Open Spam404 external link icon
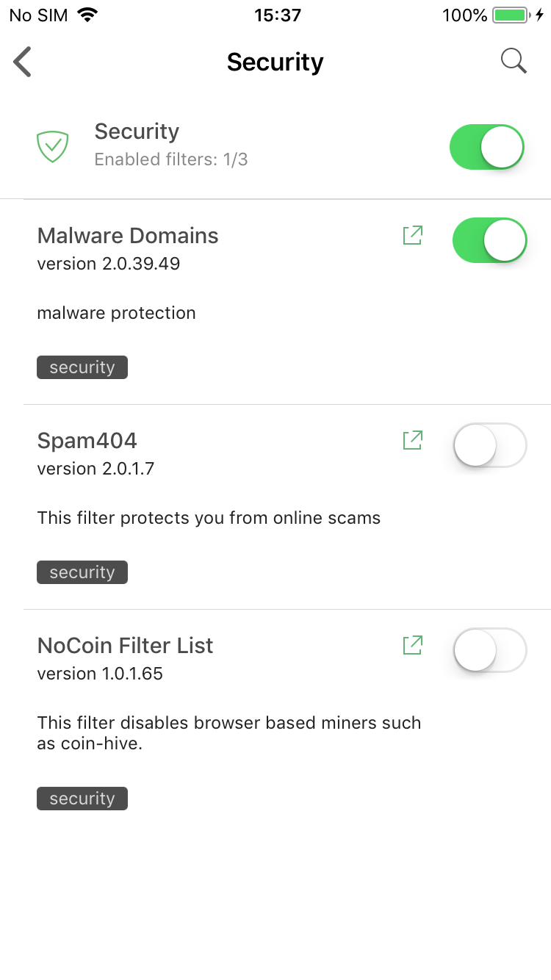 (x=413, y=440)
